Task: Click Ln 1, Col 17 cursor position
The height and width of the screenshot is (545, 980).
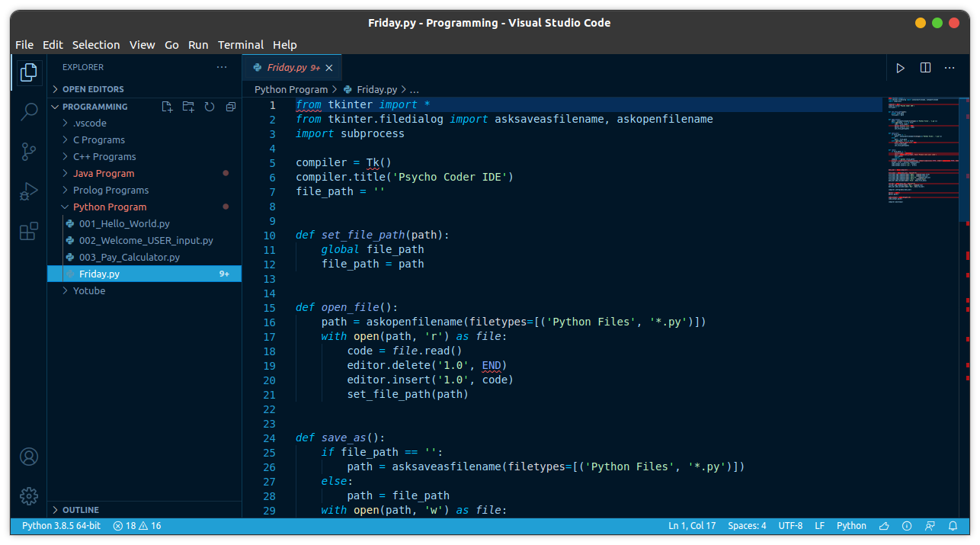Action: pyautogui.click(x=692, y=526)
